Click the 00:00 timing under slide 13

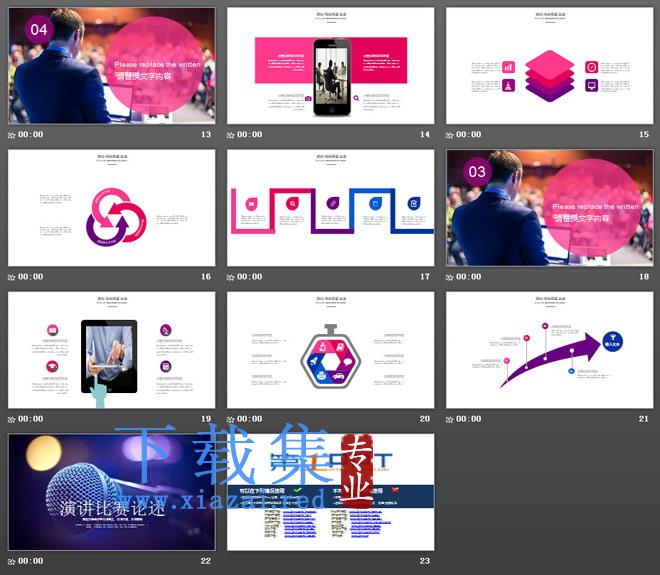[x=30, y=134]
